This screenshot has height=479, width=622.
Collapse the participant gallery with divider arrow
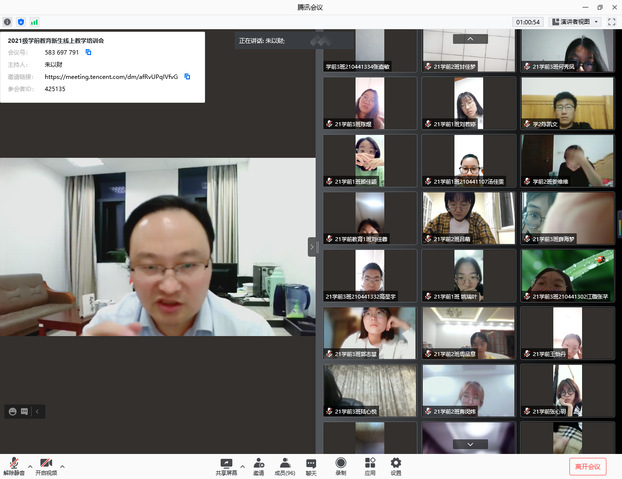[x=312, y=246]
